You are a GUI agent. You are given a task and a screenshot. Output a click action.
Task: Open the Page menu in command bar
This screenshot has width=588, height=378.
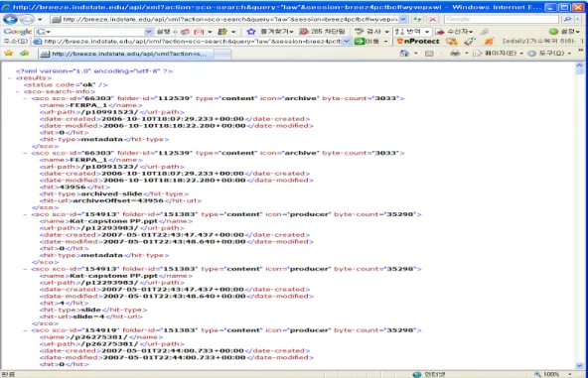(x=498, y=54)
